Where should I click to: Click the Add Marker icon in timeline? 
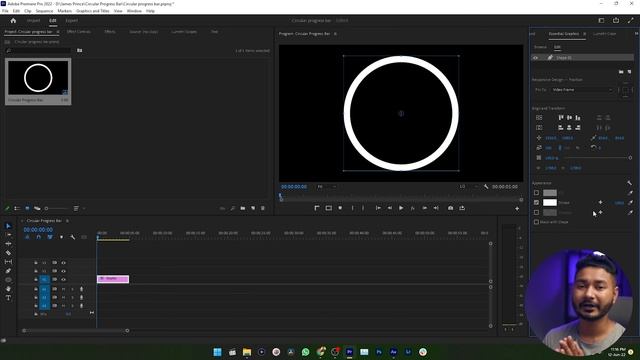61,237
